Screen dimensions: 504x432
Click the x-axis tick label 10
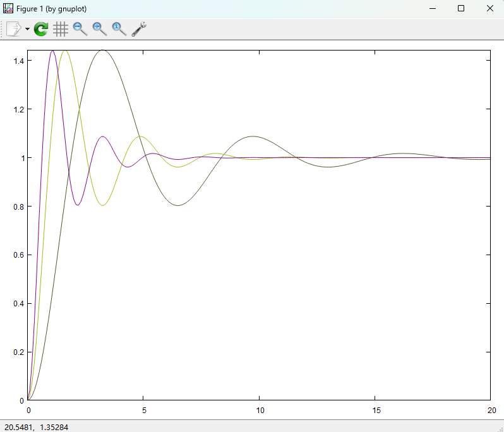coord(259,409)
